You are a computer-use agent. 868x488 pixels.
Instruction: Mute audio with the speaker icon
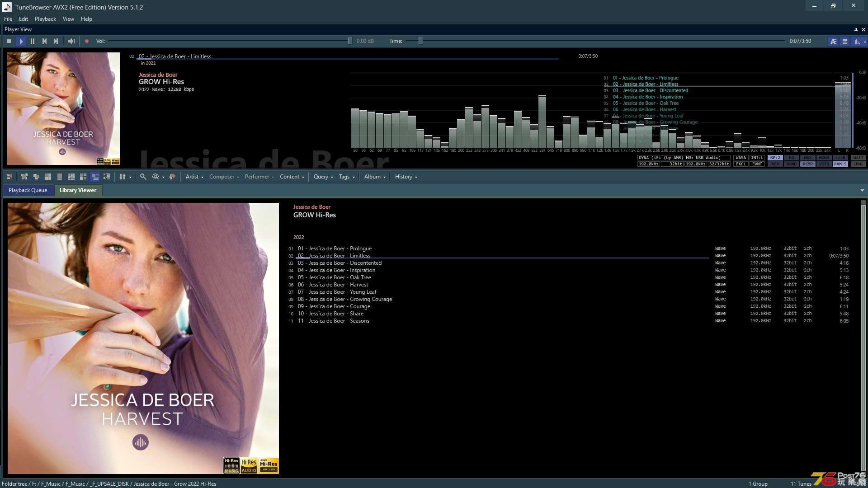pyautogui.click(x=71, y=41)
